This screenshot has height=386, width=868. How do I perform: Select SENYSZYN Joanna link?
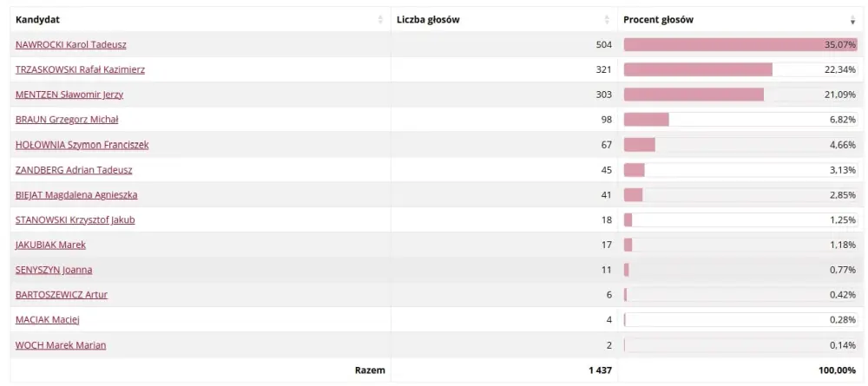coord(54,270)
